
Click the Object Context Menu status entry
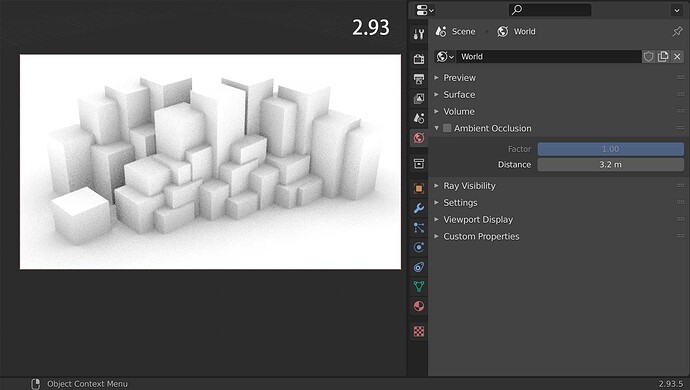tap(87, 384)
